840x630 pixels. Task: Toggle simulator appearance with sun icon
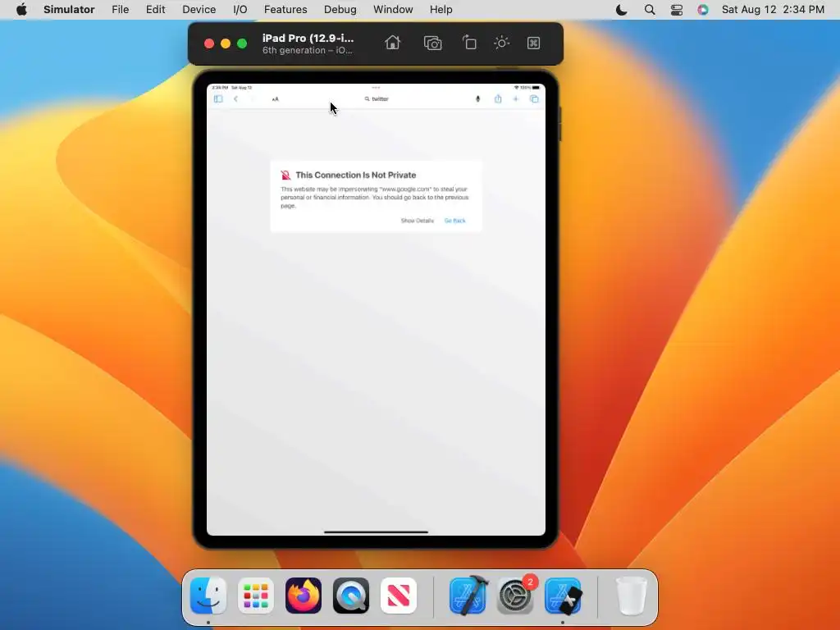pos(501,43)
